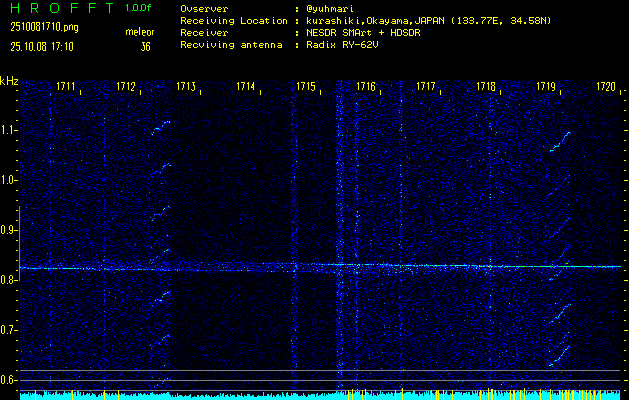Click the 0.9 frequency axis label

pos(8,230)
